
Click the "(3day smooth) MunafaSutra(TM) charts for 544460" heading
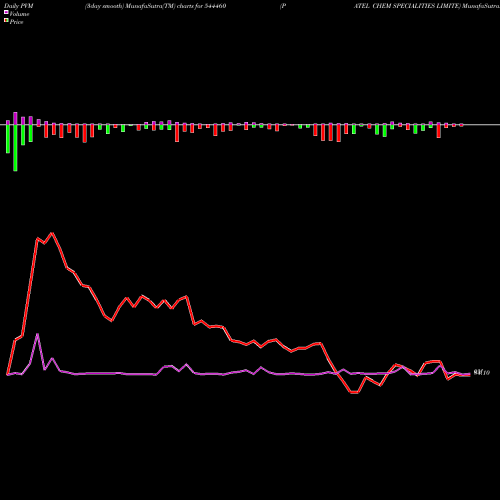(x=155, y=6)
